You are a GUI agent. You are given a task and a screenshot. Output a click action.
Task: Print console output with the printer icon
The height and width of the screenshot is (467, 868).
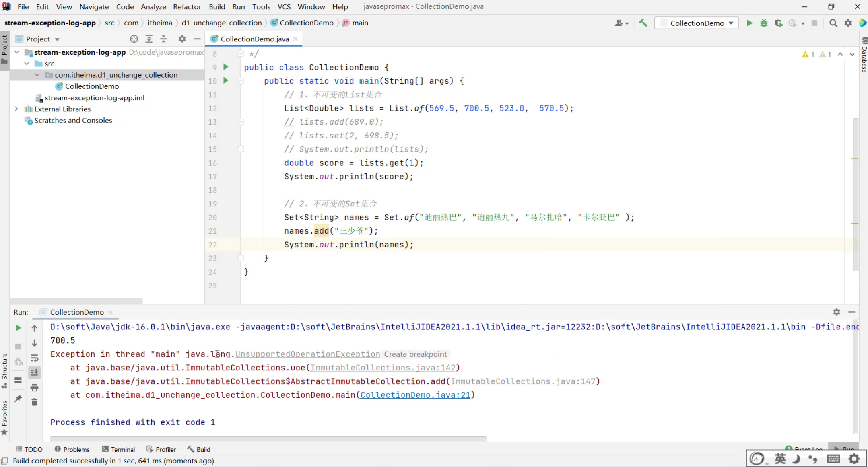(x=35, y=387)
